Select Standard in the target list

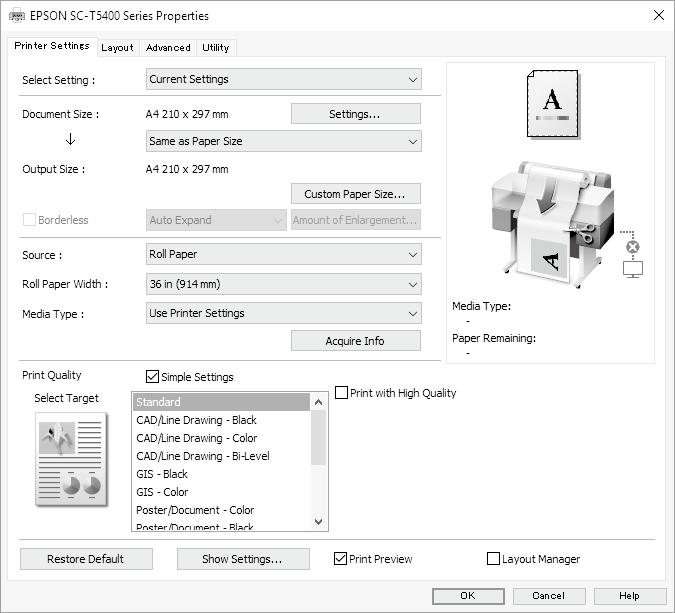pyautogui.click(x=221, y=402)
